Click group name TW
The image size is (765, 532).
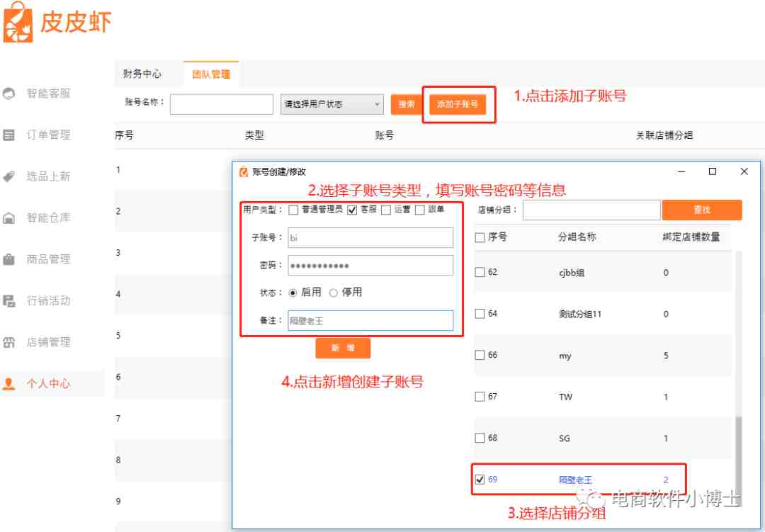pos(565,397)
